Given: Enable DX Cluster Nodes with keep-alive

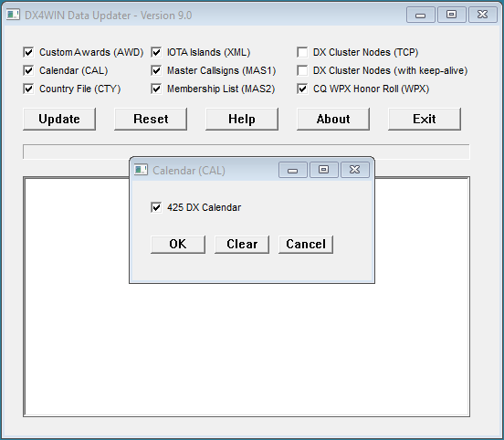Looking at the screenshot, I should [x=302, y=70].
